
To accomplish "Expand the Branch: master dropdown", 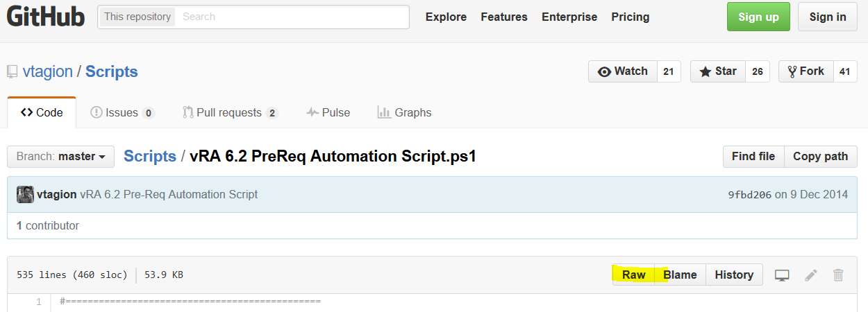I will tap(61, 157).
